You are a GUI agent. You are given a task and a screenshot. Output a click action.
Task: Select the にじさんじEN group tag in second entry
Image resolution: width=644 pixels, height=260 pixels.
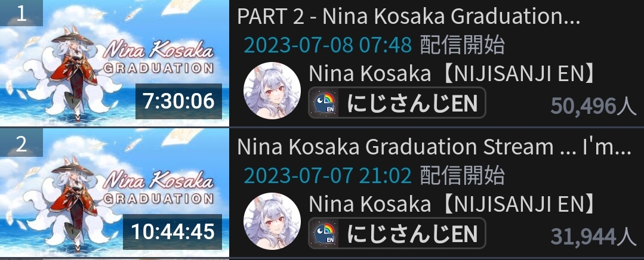397,233
